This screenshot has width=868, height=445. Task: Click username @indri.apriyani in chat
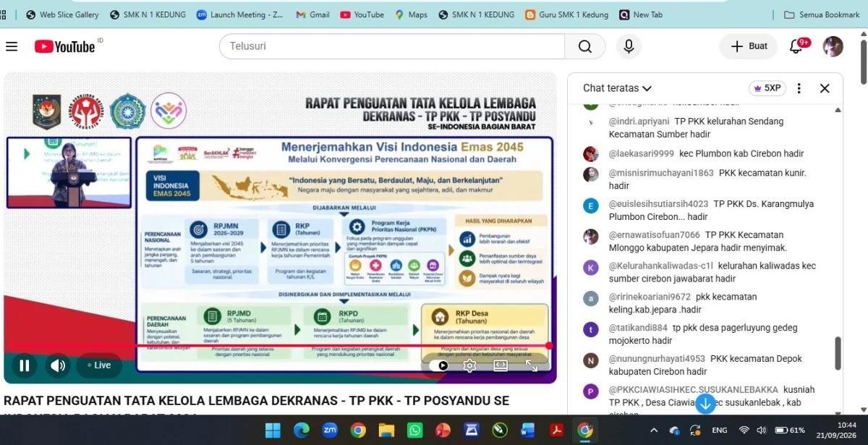point(639,122)
